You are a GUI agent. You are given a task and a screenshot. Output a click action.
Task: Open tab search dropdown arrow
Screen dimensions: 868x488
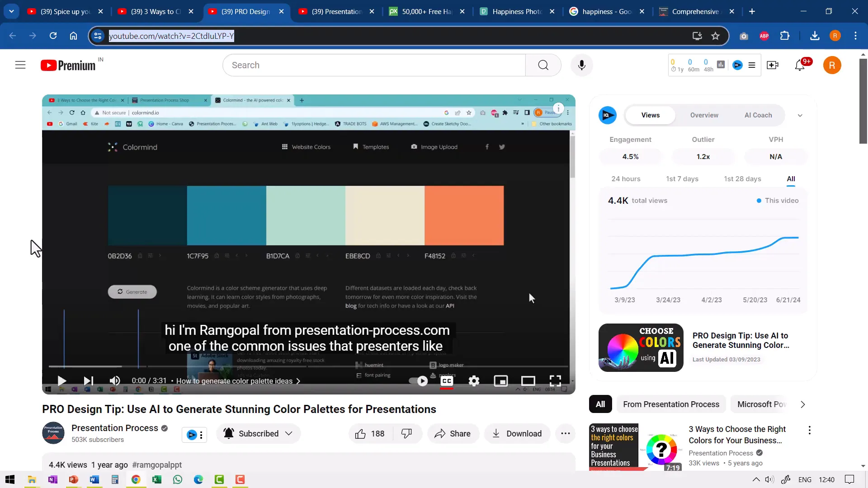[x=11, y=11]
